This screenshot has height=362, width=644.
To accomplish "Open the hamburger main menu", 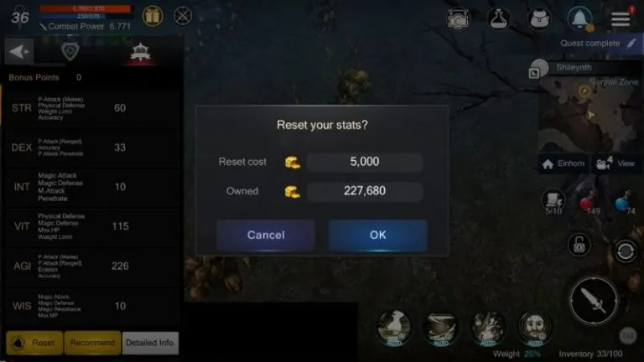I will (x=621, y=19).
